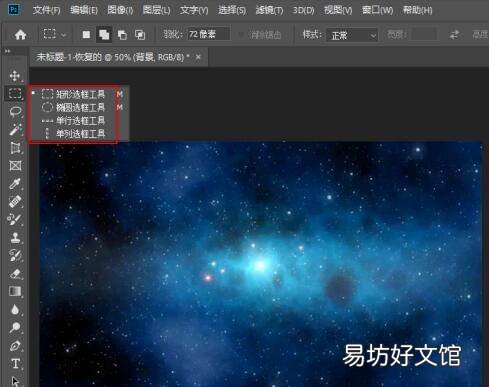Open the 窗口(W) menu

click(377, 10)
